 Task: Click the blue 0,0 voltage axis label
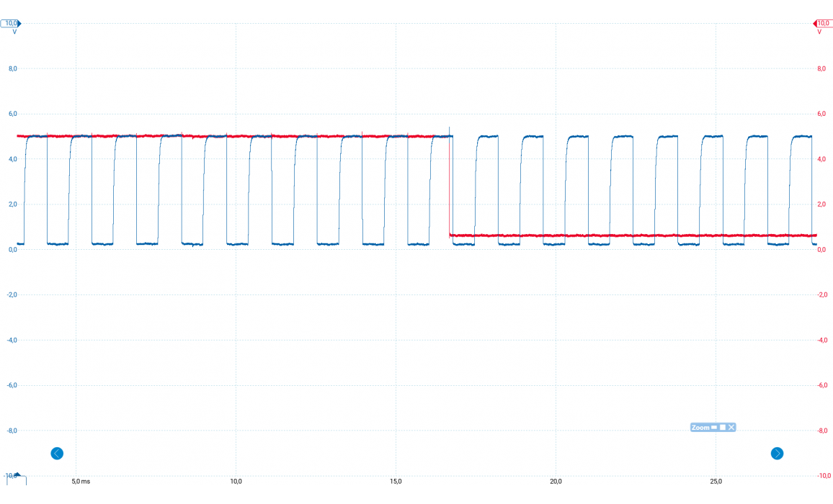click(12, 249)
